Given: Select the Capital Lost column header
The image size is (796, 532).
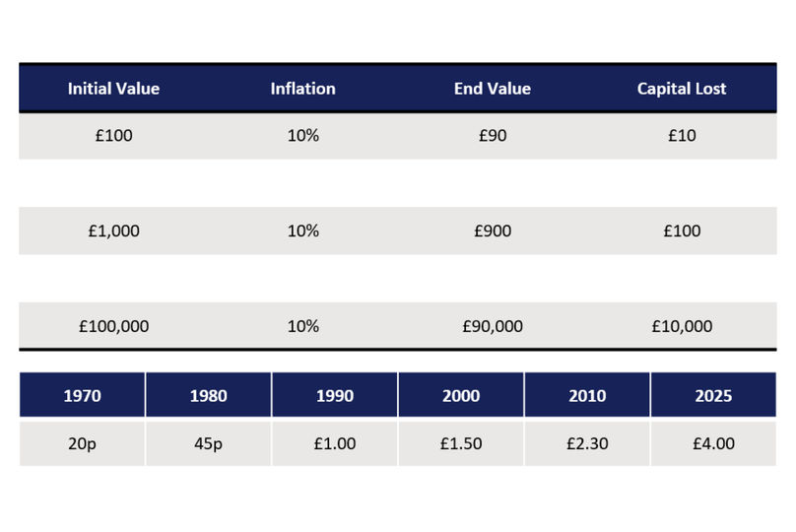Looking at the screenshot, I should point(681,89).
